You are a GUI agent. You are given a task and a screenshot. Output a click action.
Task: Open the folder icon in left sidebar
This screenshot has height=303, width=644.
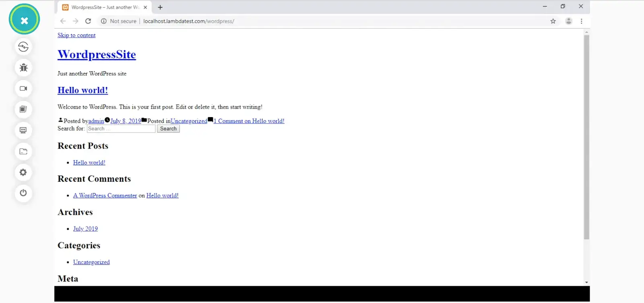click(x=23, y=151)
